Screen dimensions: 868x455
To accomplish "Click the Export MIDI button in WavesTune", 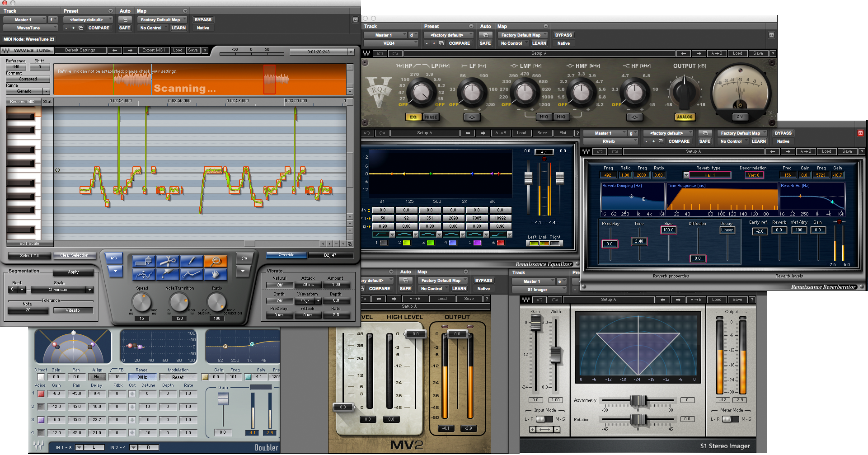I will tap(154, 50).
